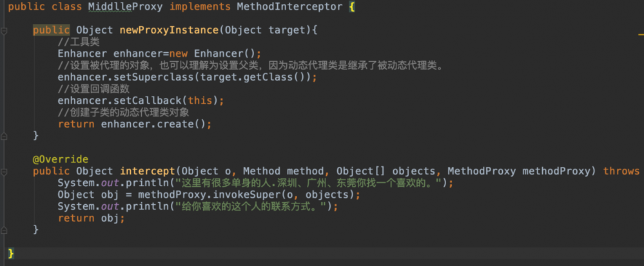The width and height of the screenshot is (644, 266).
Task: Collapse the intercept method fold marker
Action: [x=4, y=171]
